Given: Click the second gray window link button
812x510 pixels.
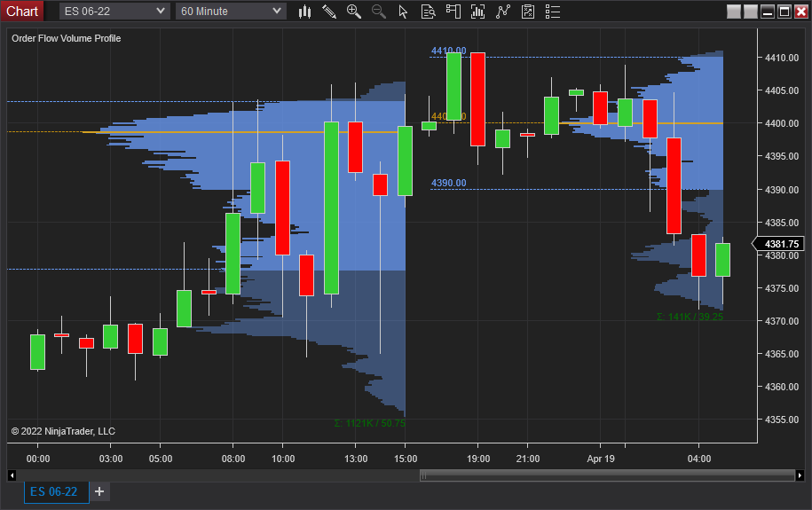Looking at the screenshot, I should [x=751, y=12].
